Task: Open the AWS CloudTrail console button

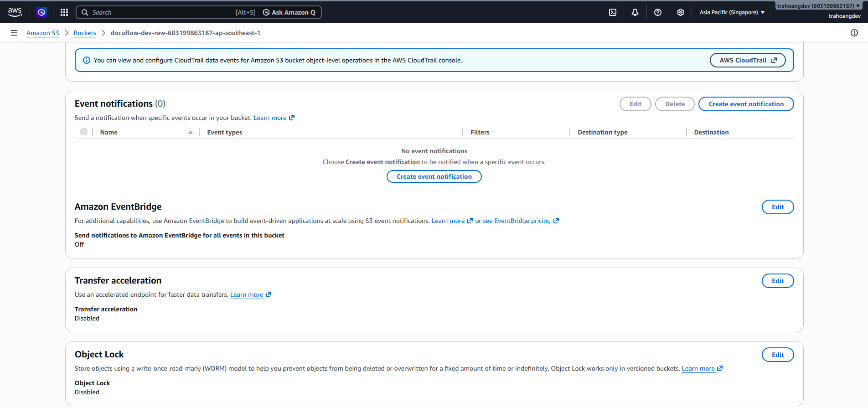Action: pyautogui.click(x=748, y=60)
